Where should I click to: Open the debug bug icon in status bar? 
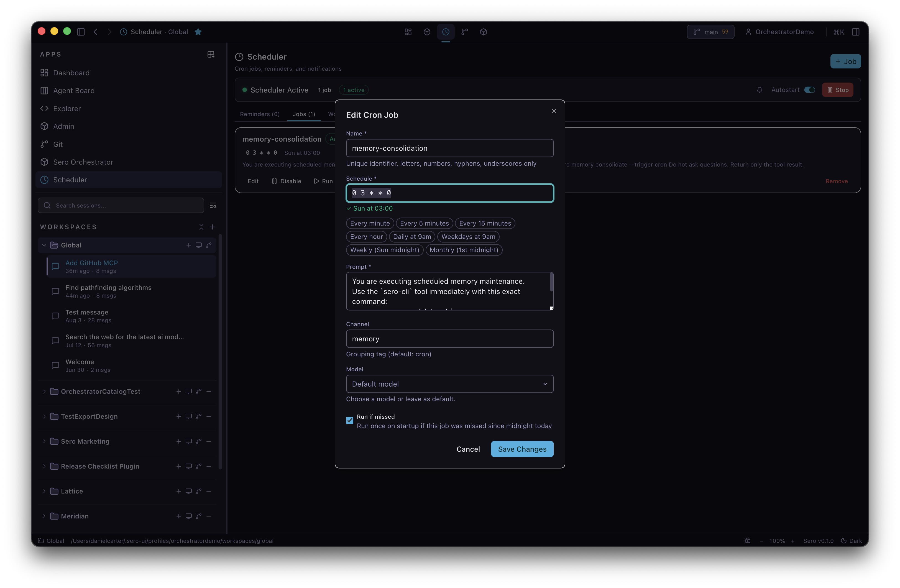tap(747, 541)
